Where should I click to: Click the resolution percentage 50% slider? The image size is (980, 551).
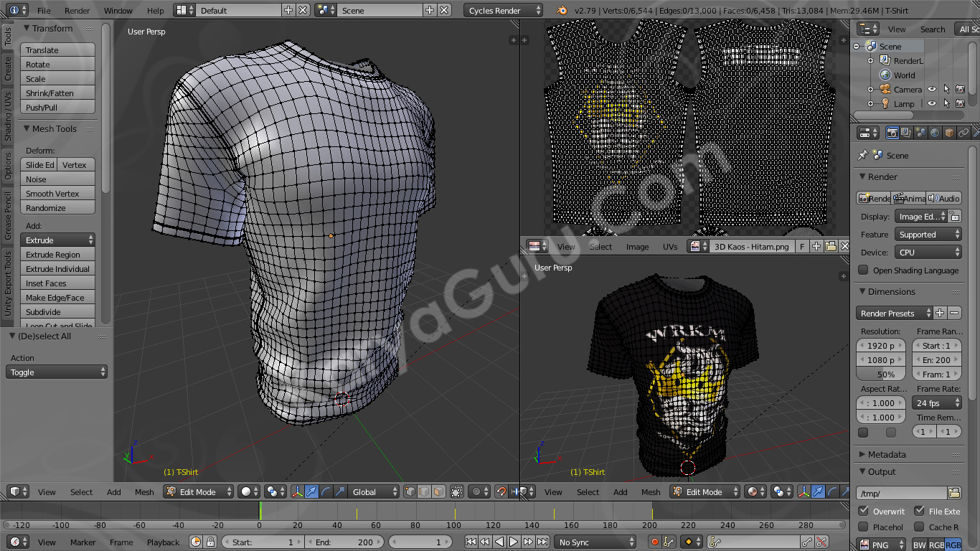[880, 375]
